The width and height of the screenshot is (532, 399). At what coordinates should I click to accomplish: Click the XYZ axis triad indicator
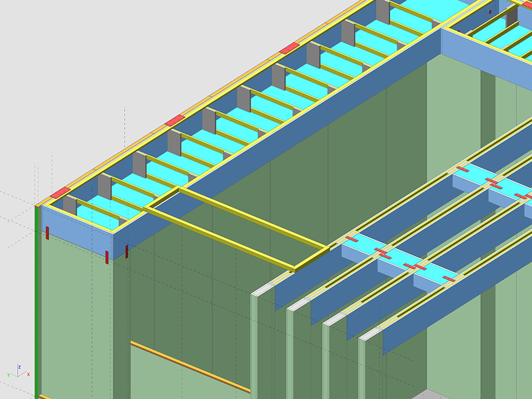coord(19,372)
